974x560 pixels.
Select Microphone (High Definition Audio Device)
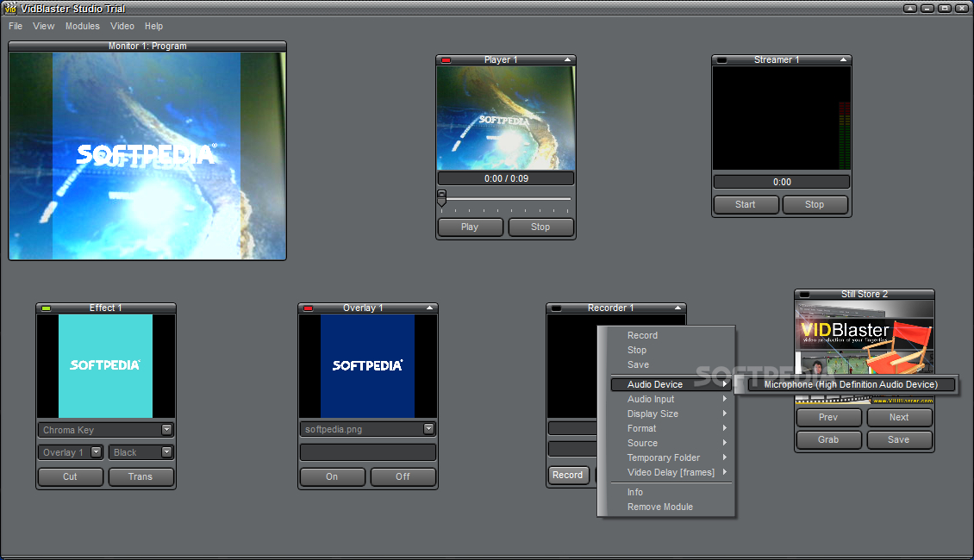(851, 384)
